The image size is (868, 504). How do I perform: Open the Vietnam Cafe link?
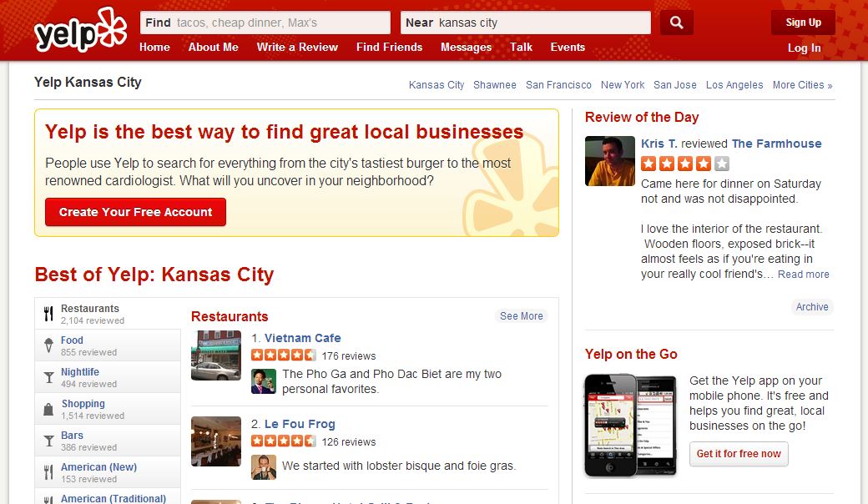point(302,338)
